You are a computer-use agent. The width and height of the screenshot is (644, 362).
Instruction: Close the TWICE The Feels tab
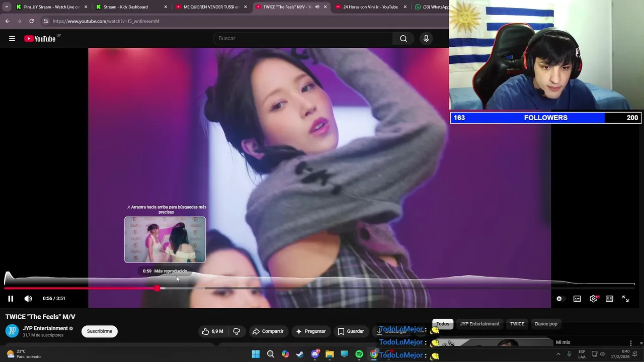(x=325, y=7)
